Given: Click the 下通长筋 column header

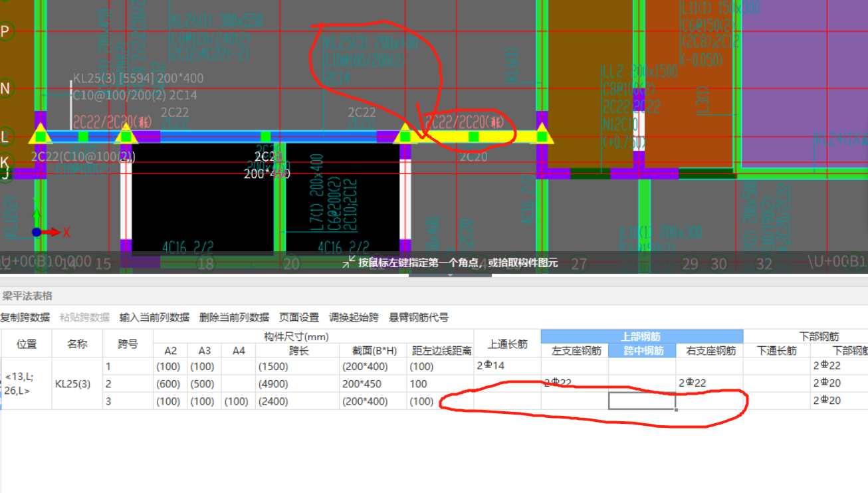Looking at the screenshot, I should click(777, 350).
